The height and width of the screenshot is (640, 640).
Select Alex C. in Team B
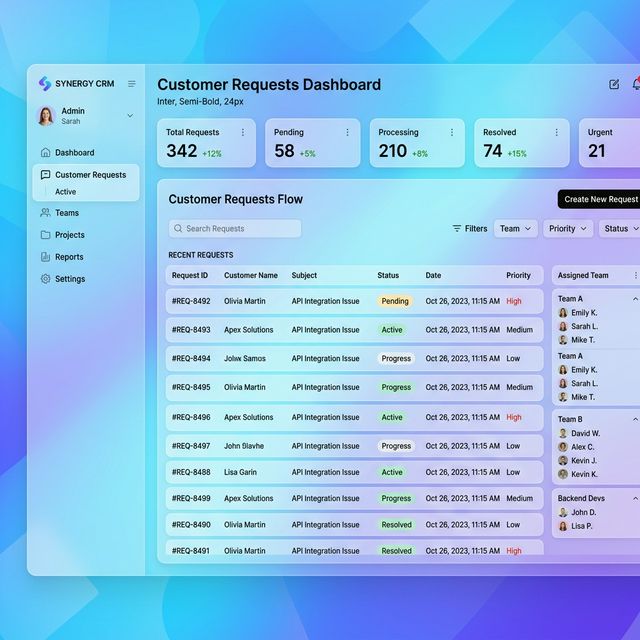[x=576, y=447]
